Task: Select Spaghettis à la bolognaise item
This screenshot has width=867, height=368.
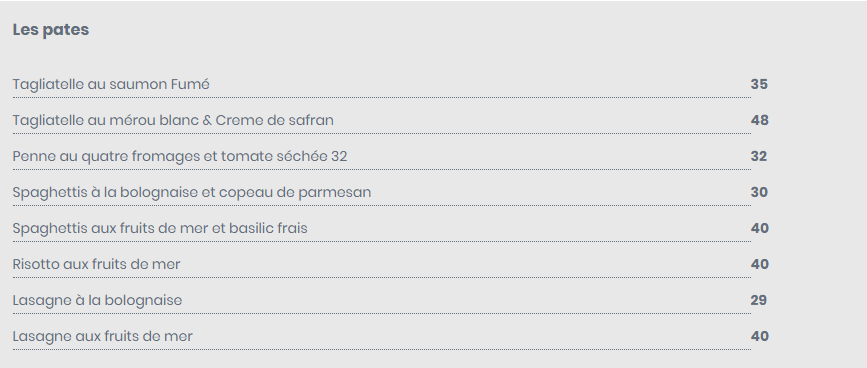Action: 192,192
